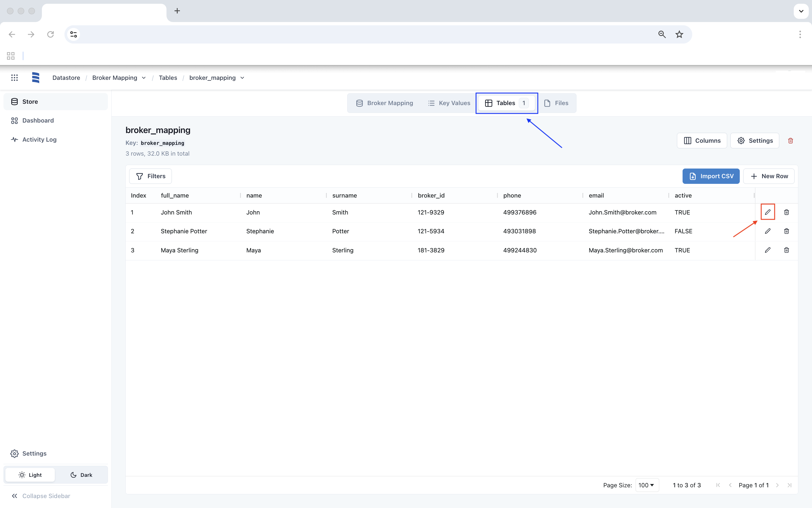This screenshot has width=812, height=508.
Task: Open the Filters panel
Action: point(150,176)
